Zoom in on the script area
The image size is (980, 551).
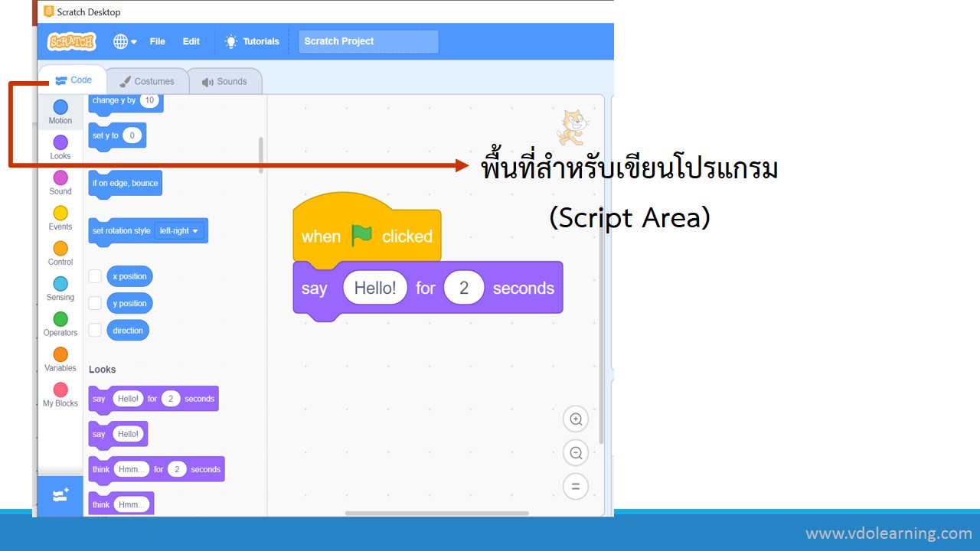click(576, 419)
